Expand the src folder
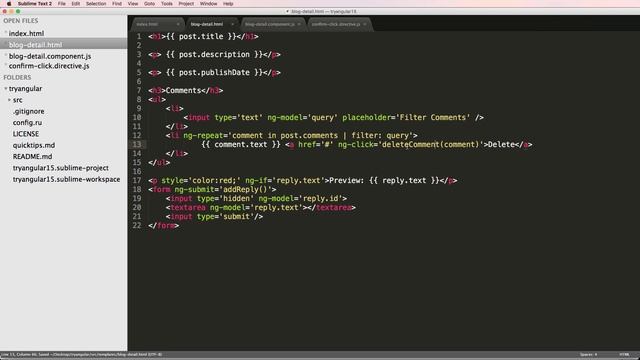640x360 pixels. (x=9, y=100)
